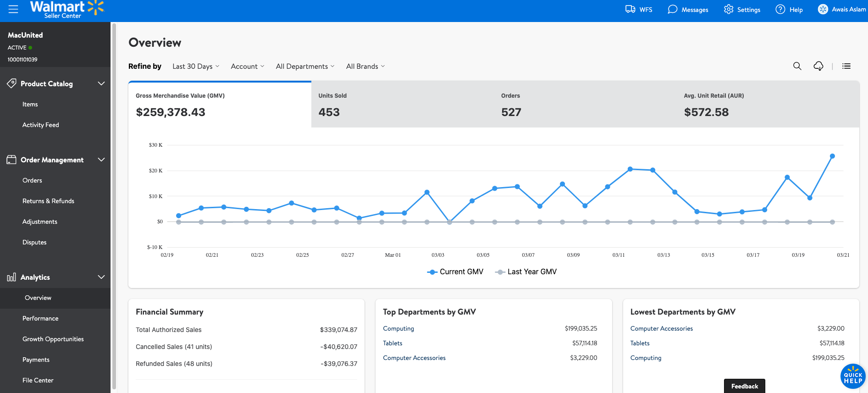Toggle Last Year GMV legend series
The image size is (868, 393).
coord(526,272)
